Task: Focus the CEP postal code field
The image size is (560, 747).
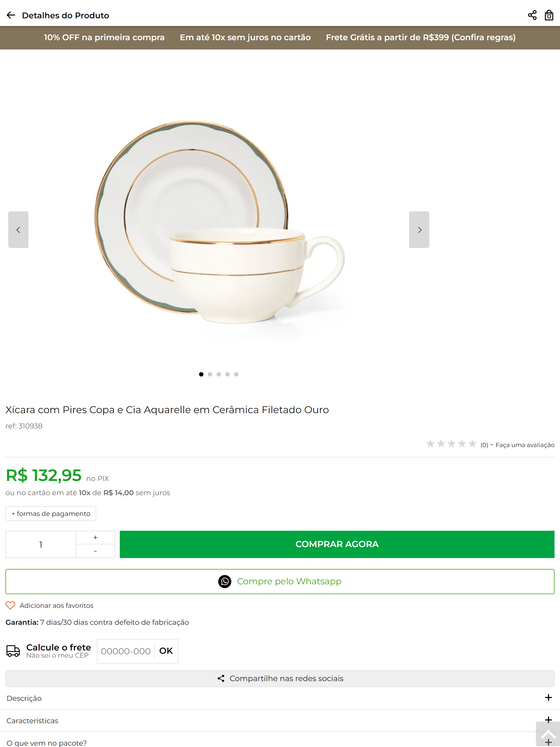Action: click(x=126, y=651)
